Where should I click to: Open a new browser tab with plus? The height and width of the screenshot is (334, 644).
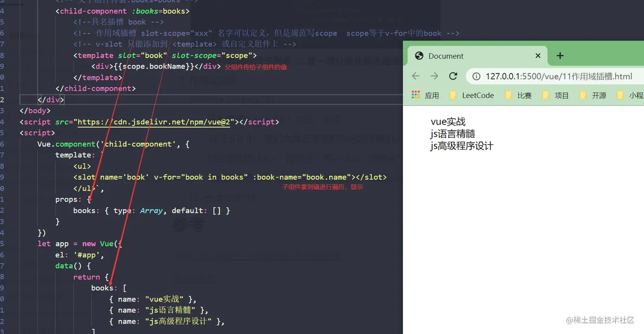click(x=560, y=55)
